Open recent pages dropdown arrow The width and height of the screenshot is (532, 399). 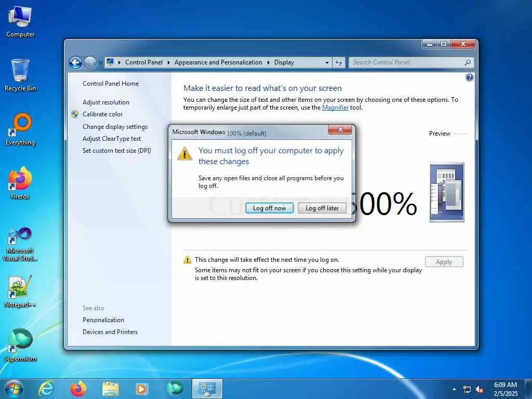[100, 63]
